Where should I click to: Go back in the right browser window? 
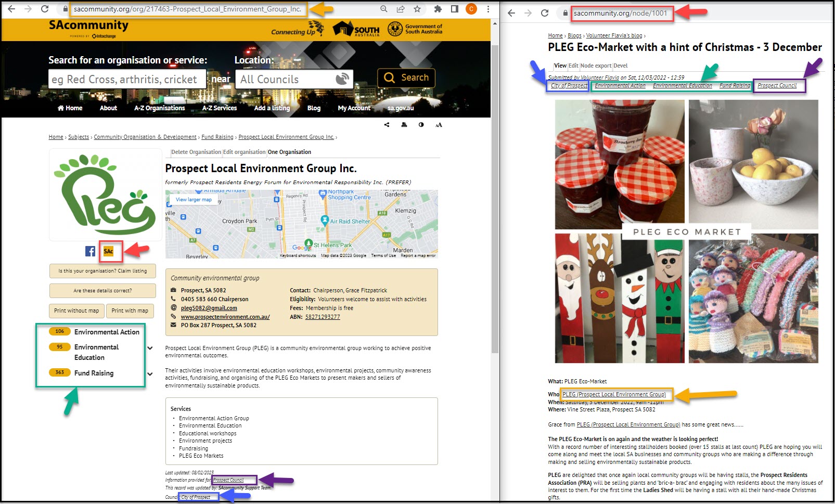tap(511, 13)
